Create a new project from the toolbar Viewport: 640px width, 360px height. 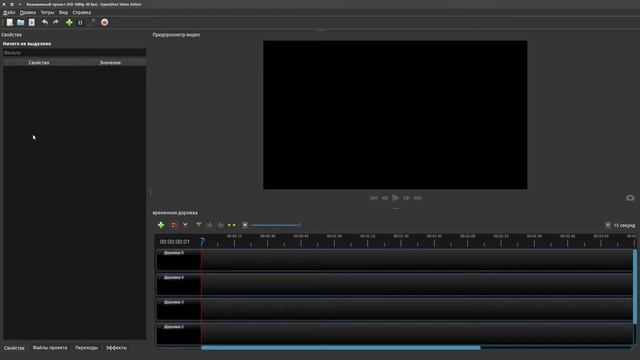10,22
